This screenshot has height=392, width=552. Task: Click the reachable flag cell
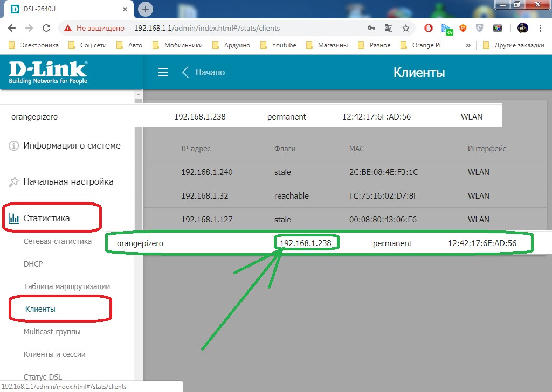(x=292, y=196)
